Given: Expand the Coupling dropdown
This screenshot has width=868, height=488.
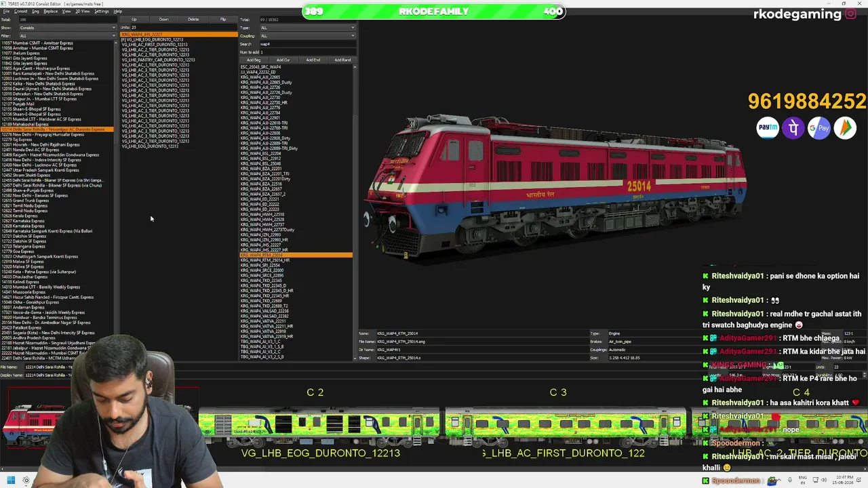Looking at the screenshot, I should click(x=307, y=36).
